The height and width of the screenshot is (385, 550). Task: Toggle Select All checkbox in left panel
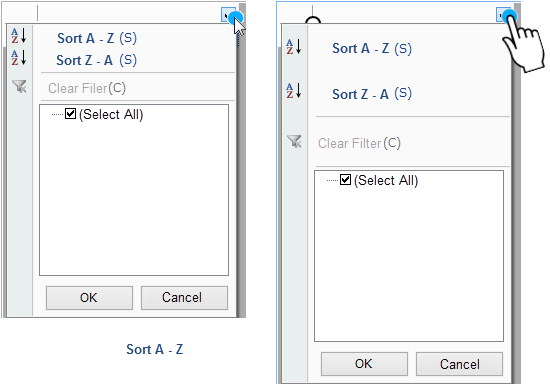coord(71,114)
